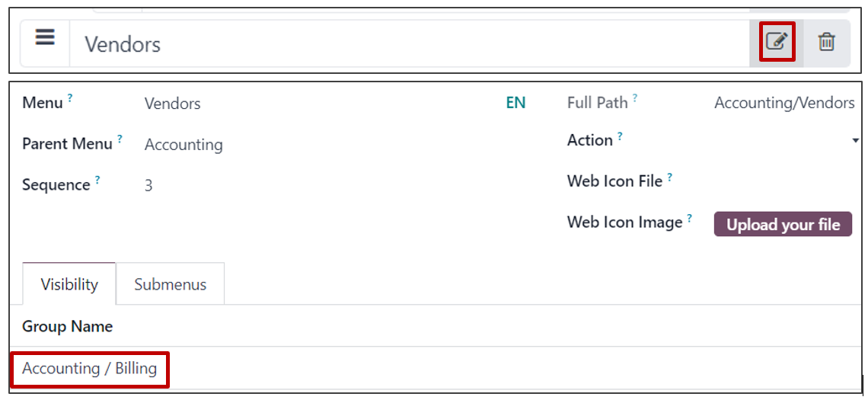
Task: Show help tooltip next to Web Icon Image
Action: (690, 217)
